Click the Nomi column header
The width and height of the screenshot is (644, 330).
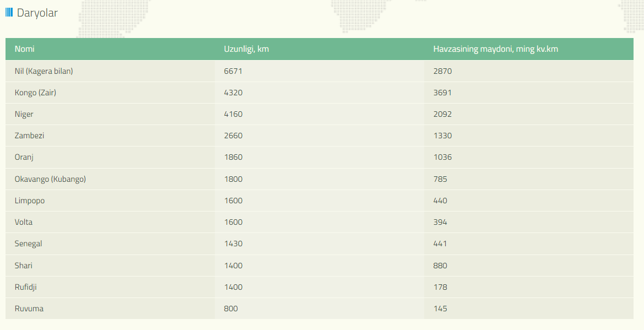click(25, 49)
